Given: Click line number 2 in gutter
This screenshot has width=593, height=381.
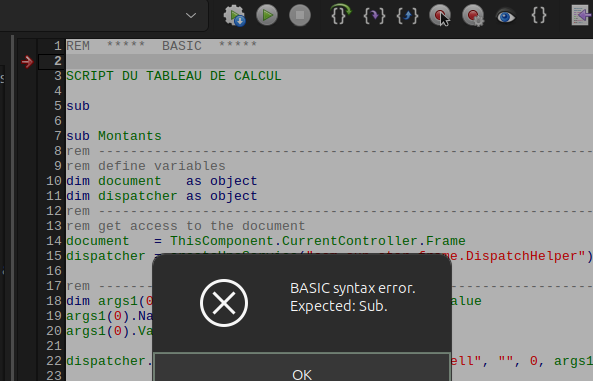Looking at the screenshot, I should [57, 61].
